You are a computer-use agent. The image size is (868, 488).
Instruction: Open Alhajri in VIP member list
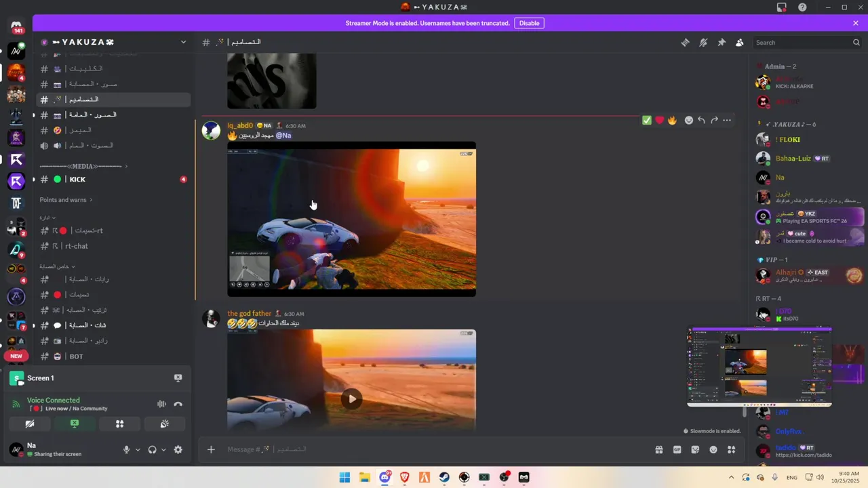point(785,272)
